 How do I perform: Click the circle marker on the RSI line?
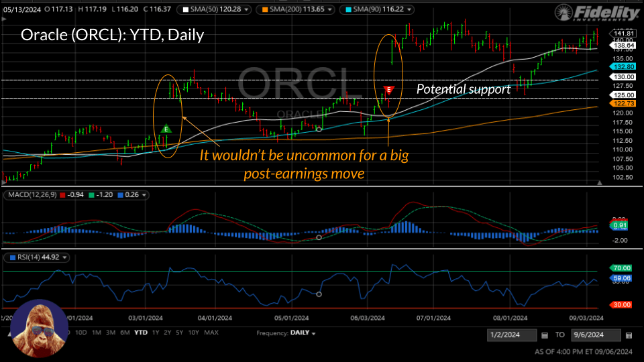[319, 294]
